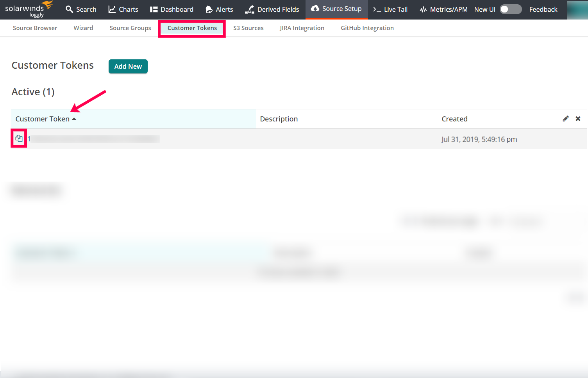Select the Source Setup menu

coord(336,9)
